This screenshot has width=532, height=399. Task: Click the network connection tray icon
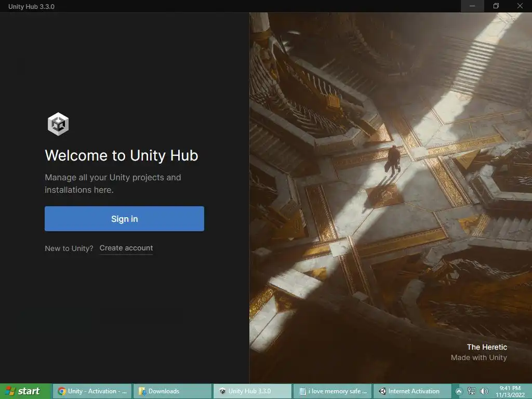(x=472, y=391)
